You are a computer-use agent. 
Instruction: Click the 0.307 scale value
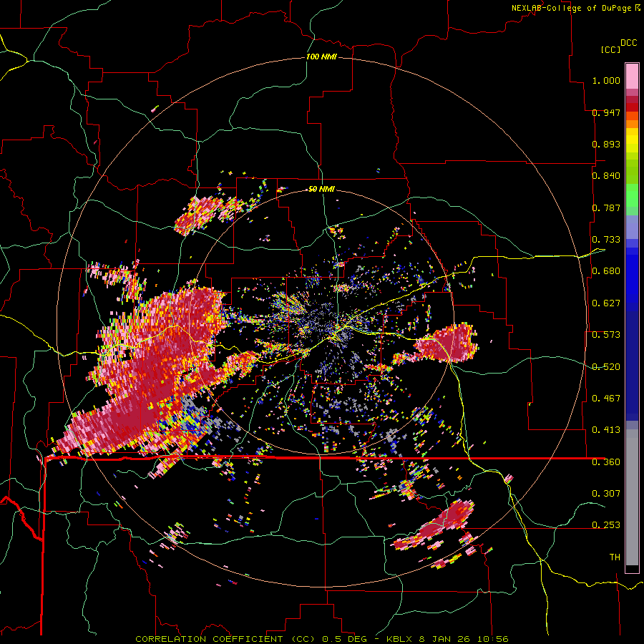click(606, 494)
